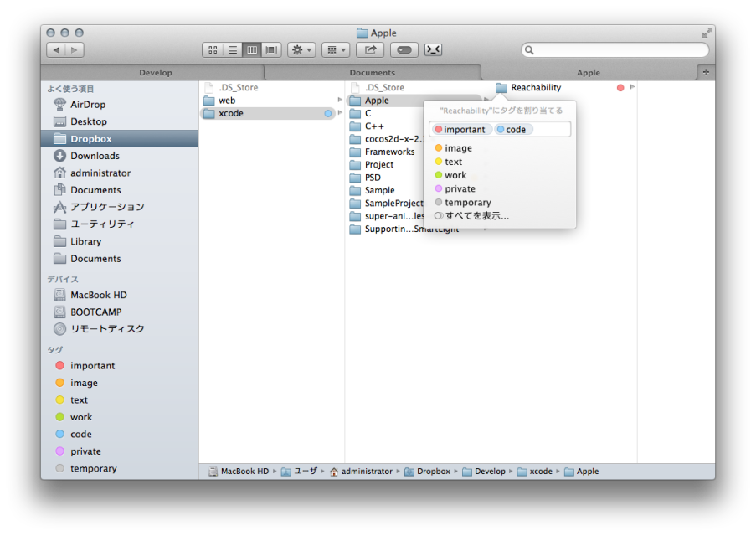Screen dimensions: 756x536
Task: Open AirDrop from the sidebar
Action: click(88, 105)
